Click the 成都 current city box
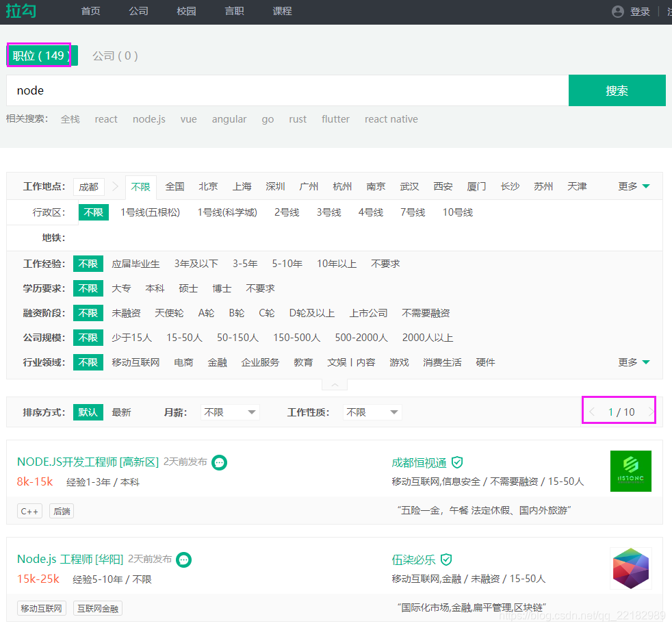 tap(89, 187)
